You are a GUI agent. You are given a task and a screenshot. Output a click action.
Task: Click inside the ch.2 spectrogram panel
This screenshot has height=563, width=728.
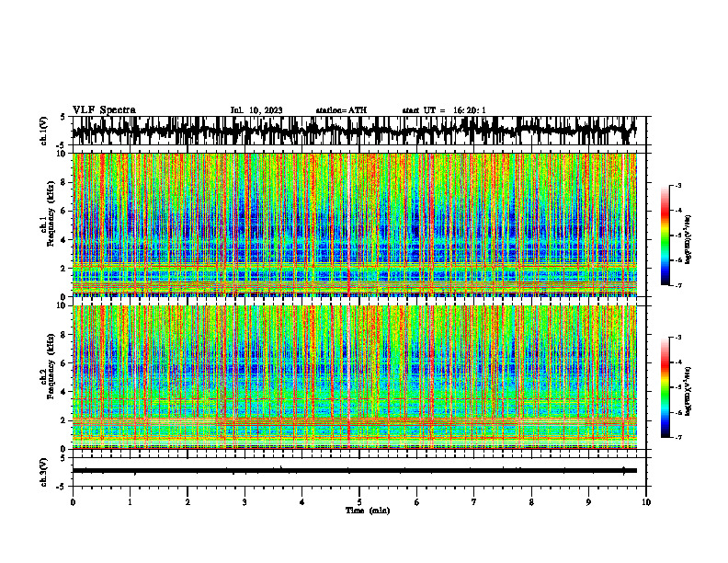pyautogui.click(x=354, y=377)
